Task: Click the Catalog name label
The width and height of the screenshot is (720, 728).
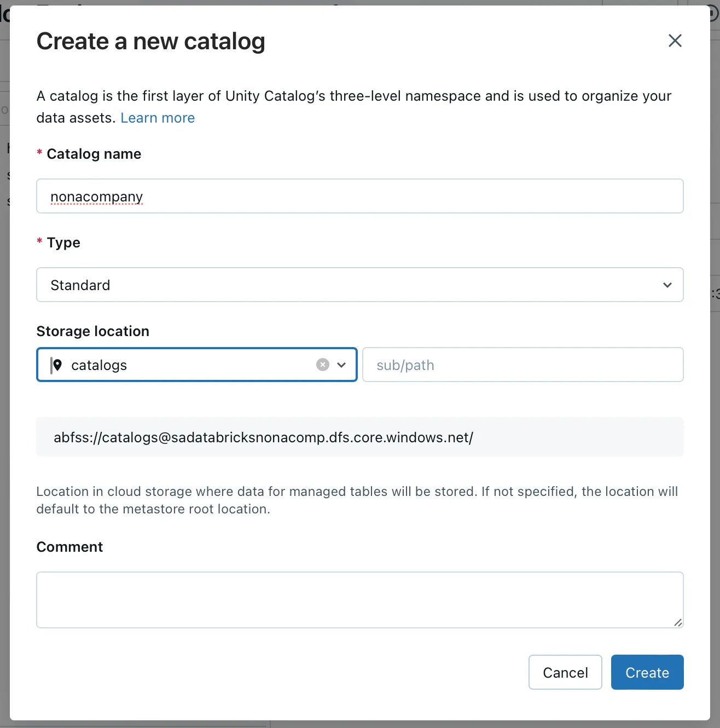Action: pos(94,154)
